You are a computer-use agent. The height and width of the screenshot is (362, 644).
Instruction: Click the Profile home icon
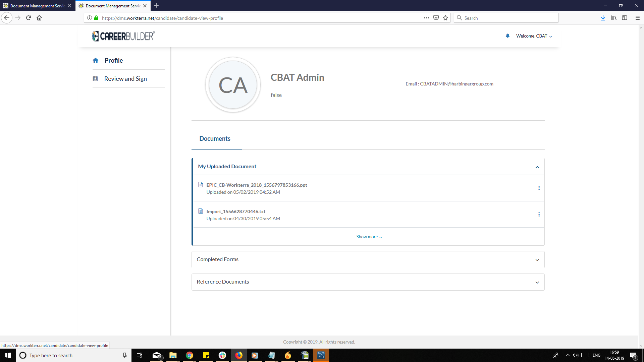(x=96, y=60)
